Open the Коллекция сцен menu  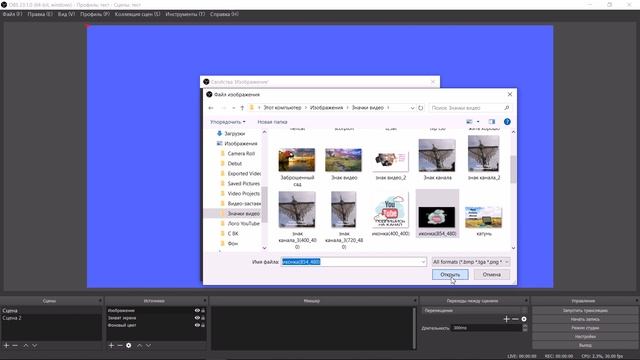click(137, 14)
